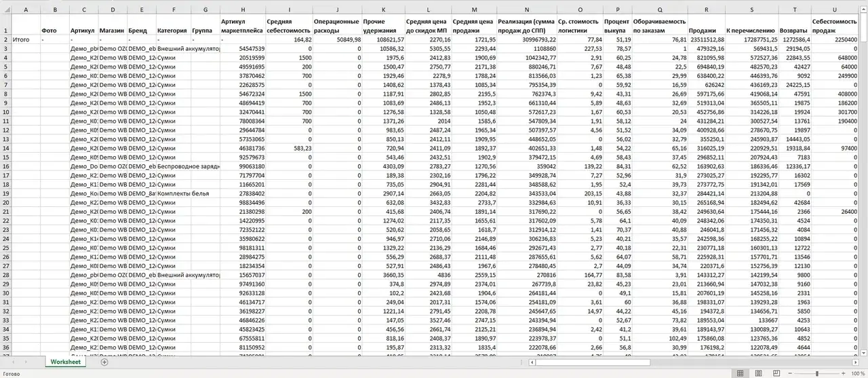This screenshot has height=378, width=868.
Task: Select the 'Категория' header cell
Action: tap(174, 24)
